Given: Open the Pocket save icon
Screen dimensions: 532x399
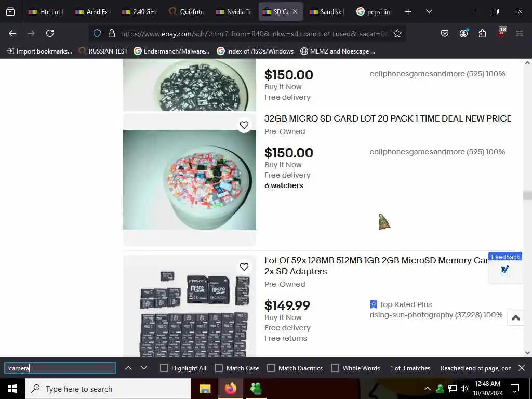Looking at the screenshot, I should coord(445,33).
